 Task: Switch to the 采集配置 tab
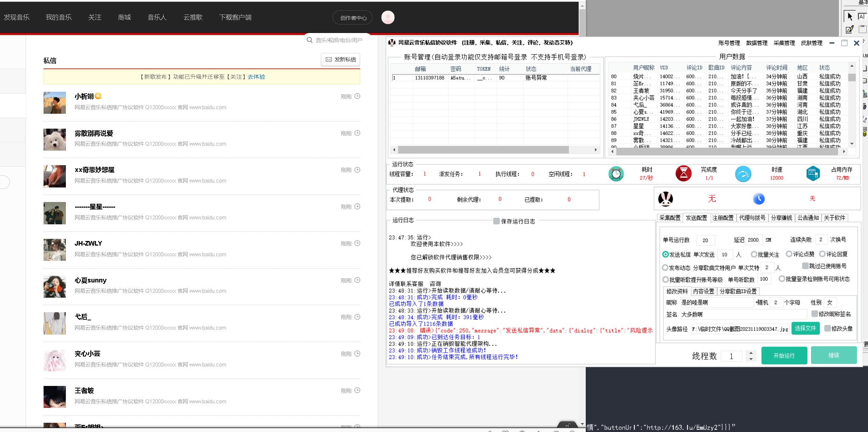tap(669, 218)
